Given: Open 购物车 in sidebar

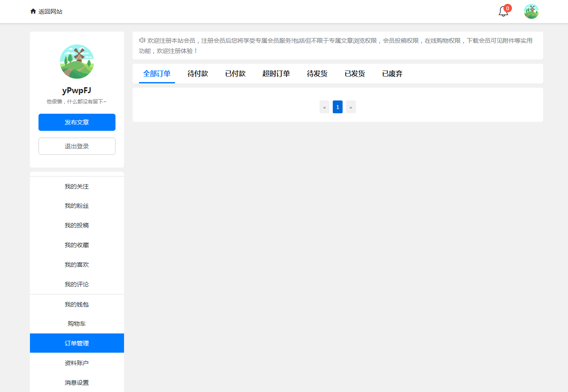Looking at the screenshot, I should pyautogui.click(x=77, y=324).
